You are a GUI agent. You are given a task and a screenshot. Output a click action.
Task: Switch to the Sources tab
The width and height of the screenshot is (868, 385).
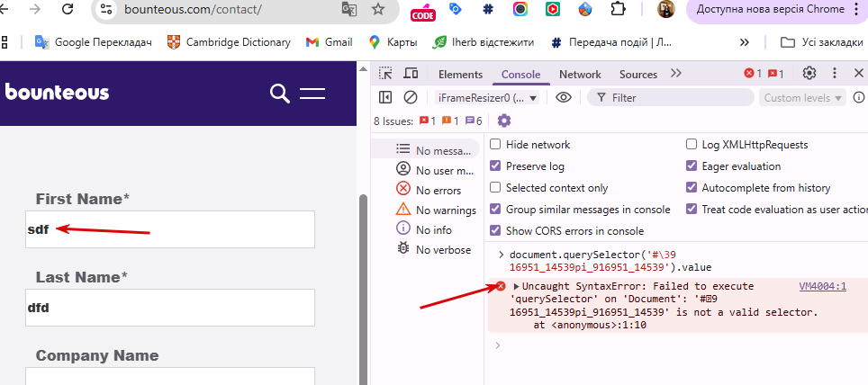coord(638,74)
